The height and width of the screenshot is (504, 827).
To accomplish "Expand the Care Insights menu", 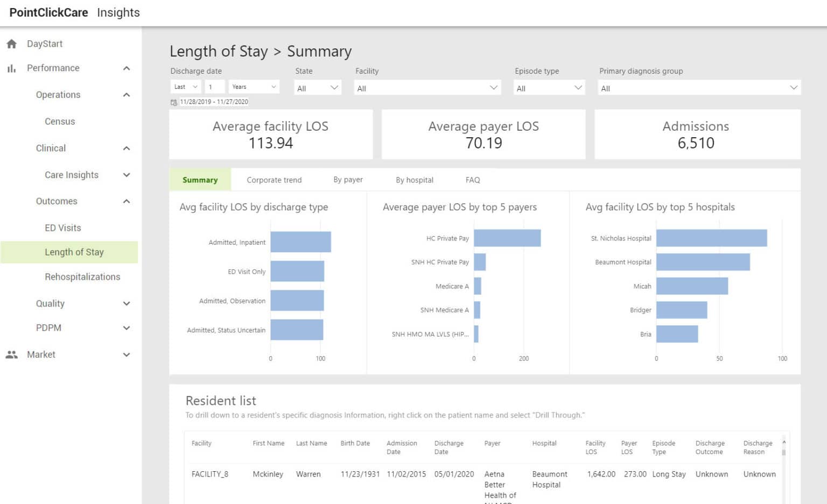I will pos(127,175).
